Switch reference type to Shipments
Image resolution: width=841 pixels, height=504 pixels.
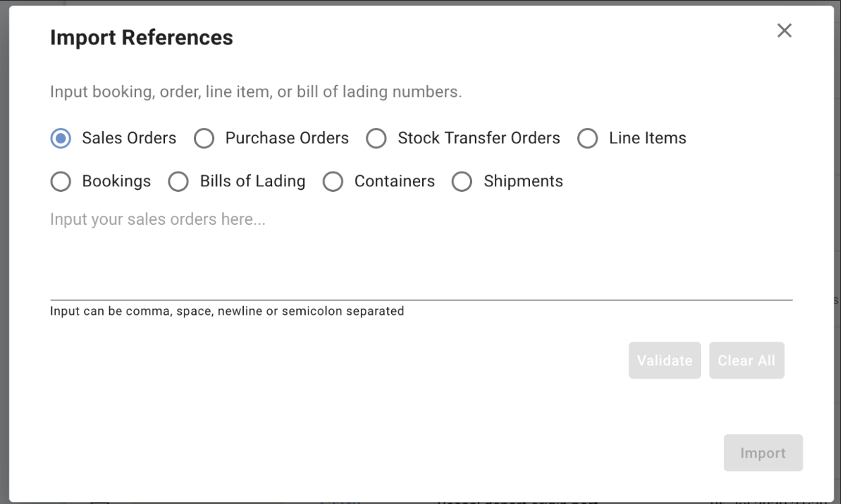[x=462, y=182]
